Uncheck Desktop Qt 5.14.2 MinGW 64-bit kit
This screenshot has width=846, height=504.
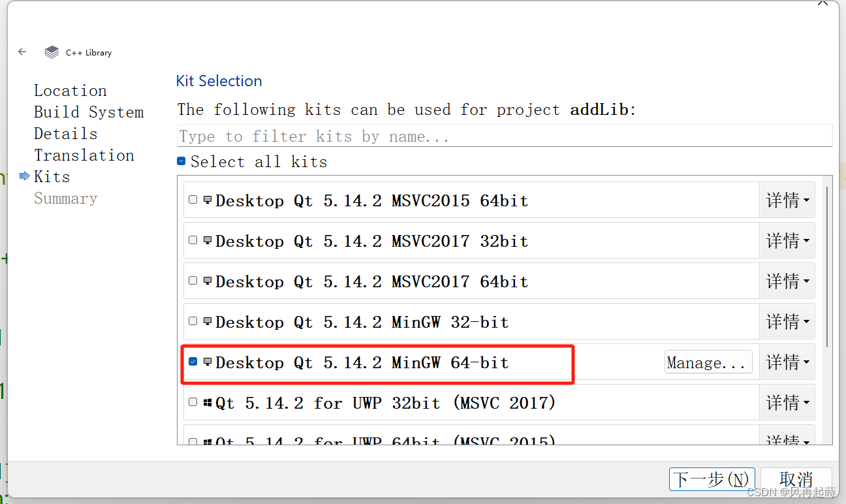click(193, 362)
